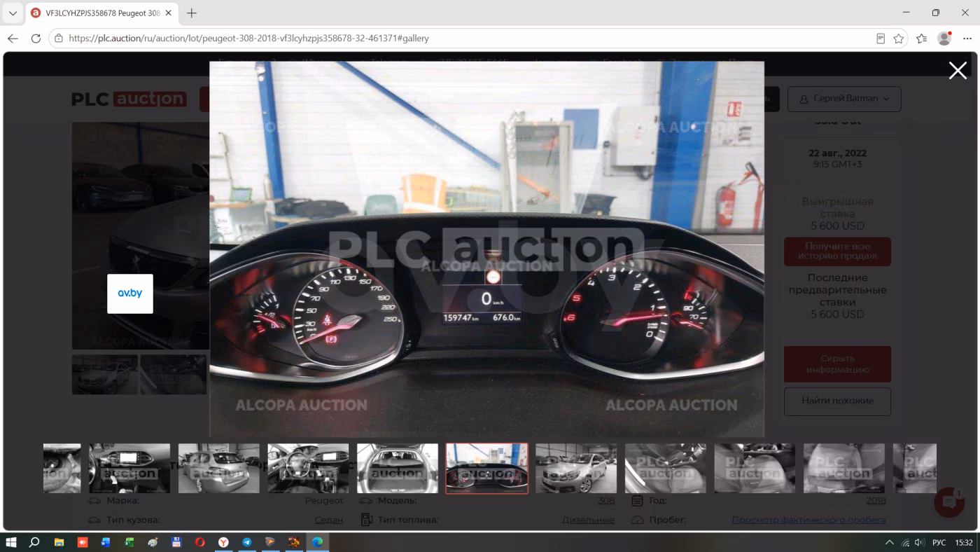Click the Найти похожие button

click(837, 401)
